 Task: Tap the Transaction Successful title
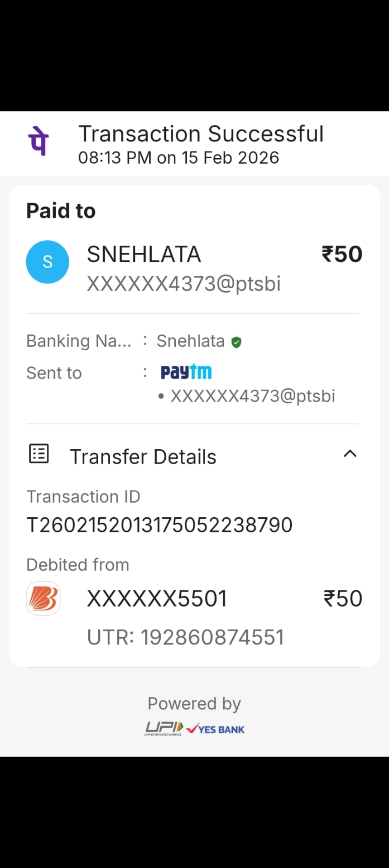click(201, 134)
